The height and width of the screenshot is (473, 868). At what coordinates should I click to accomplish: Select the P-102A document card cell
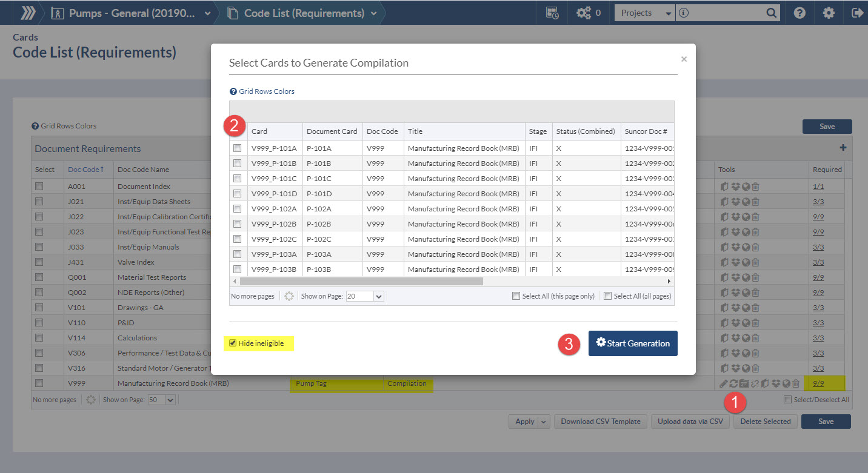click(x=333, y=208)
